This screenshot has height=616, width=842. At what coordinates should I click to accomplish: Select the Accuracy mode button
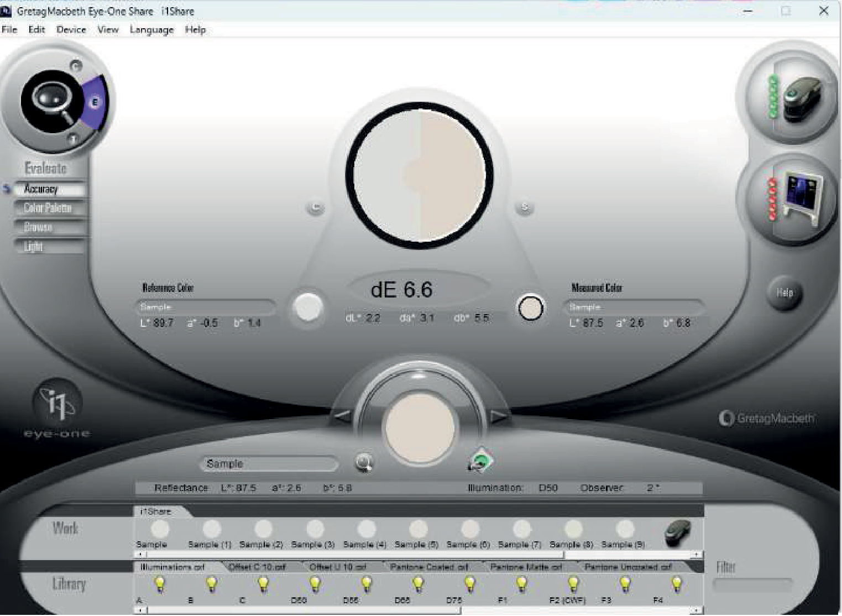(x=50, y=189)
